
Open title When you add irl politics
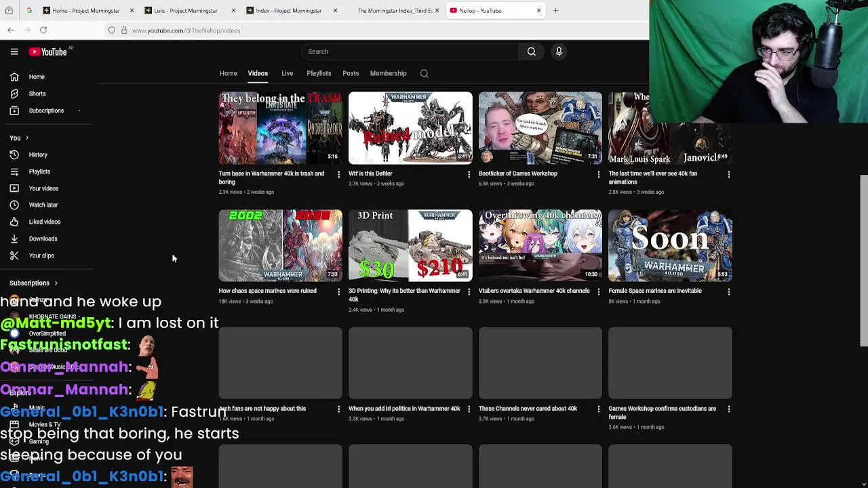(404, 409)
